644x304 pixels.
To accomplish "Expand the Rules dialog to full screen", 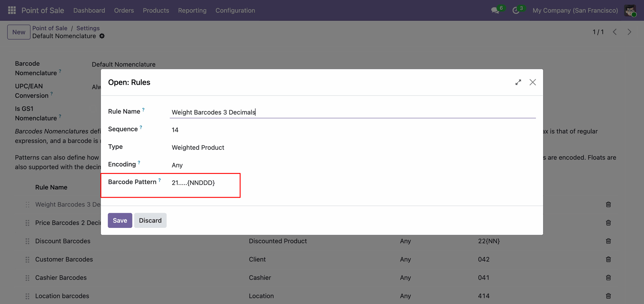I will 518,82.
